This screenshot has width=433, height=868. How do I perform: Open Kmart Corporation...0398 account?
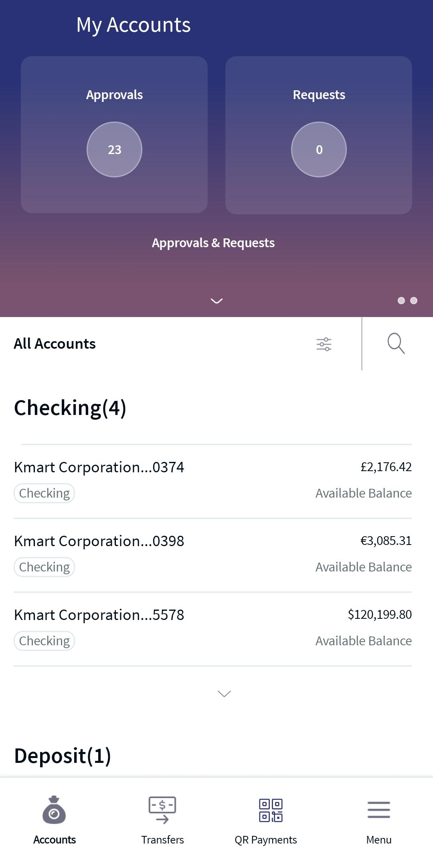(213, 555)
